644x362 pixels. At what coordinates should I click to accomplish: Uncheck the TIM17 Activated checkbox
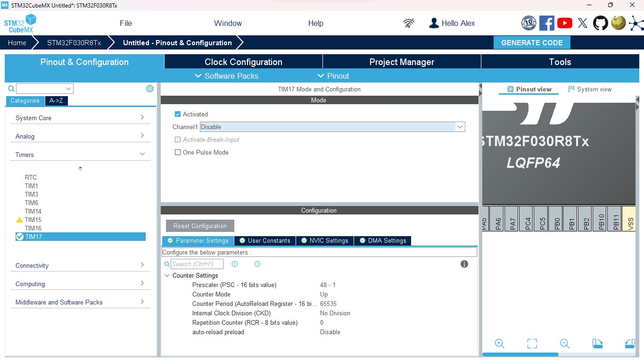click(x=178, y=114)
